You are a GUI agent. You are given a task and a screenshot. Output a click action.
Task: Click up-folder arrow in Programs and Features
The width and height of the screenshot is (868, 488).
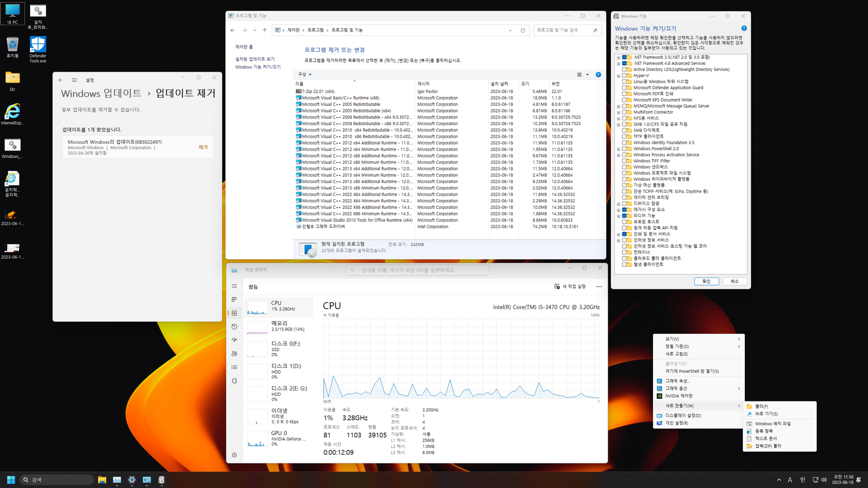[264, 30]
